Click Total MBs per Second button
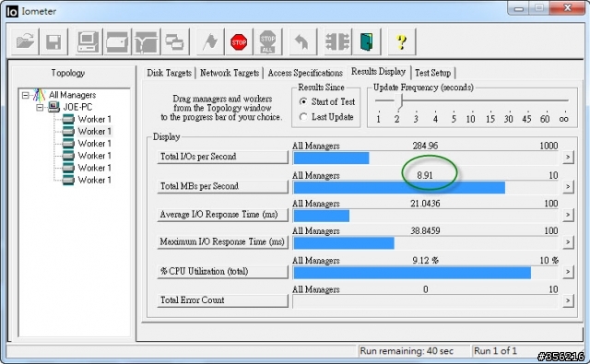The height and width of the screenshot is (364, 590). tap(222, 186)
